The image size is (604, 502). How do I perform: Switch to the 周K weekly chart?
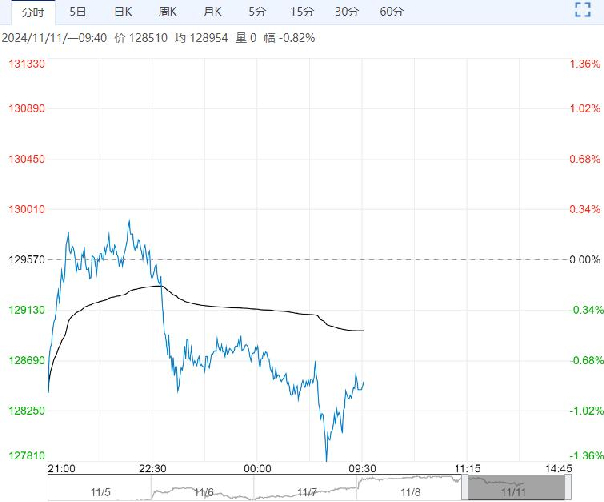pyautogui.click(x=168, y=12)
